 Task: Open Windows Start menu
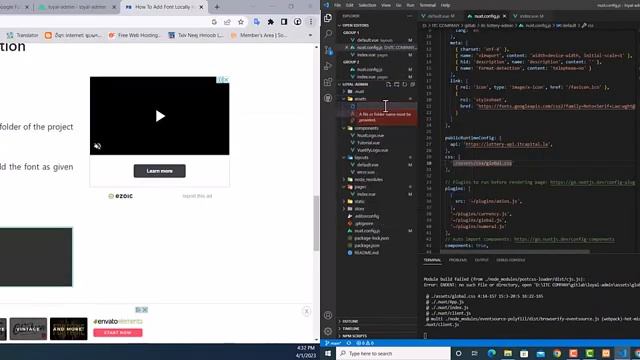click(x=328, y=353)
